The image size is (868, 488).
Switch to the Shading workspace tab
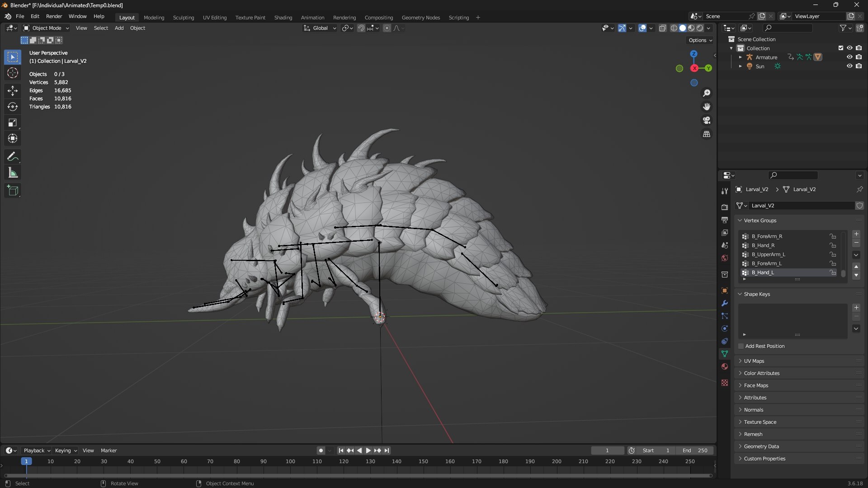(x=283, y=18)
